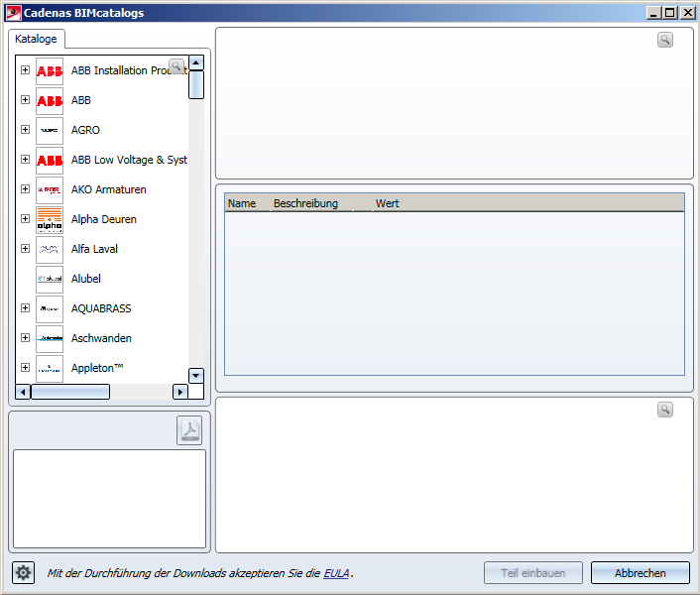Click the ABB Low Voltage logo
The width and height of the screenshot is (700, 595).
[x=50, y=161]
